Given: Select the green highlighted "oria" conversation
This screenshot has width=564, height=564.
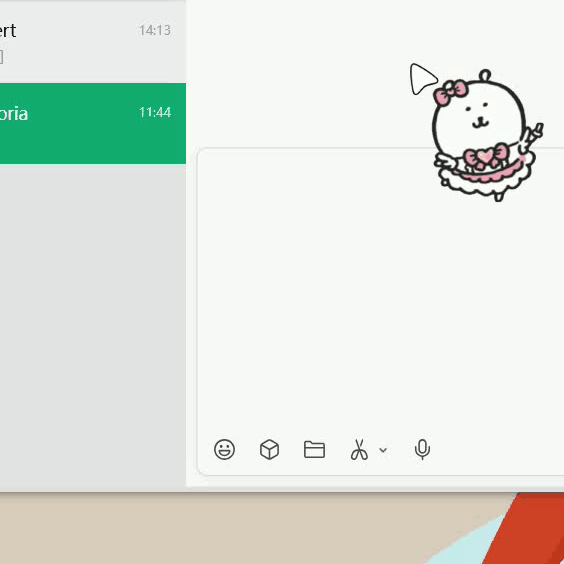Looking at the screenshot, I should pyautogui.click(x=93, y=123).
